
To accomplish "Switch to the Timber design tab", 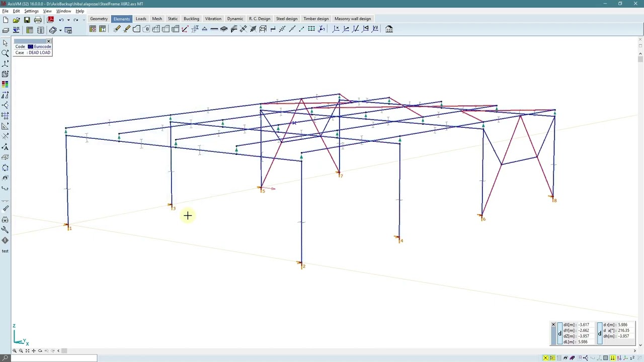I will tap(316, 19).
